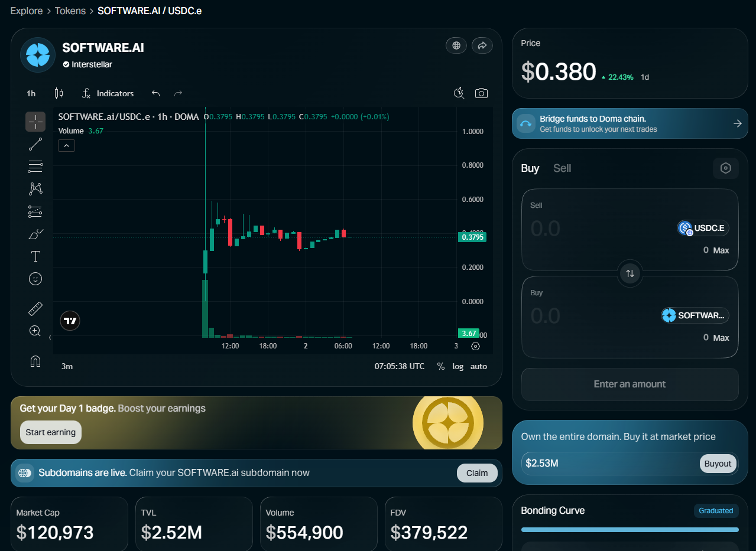Open the emoji icons tool

tap(35, 279)
